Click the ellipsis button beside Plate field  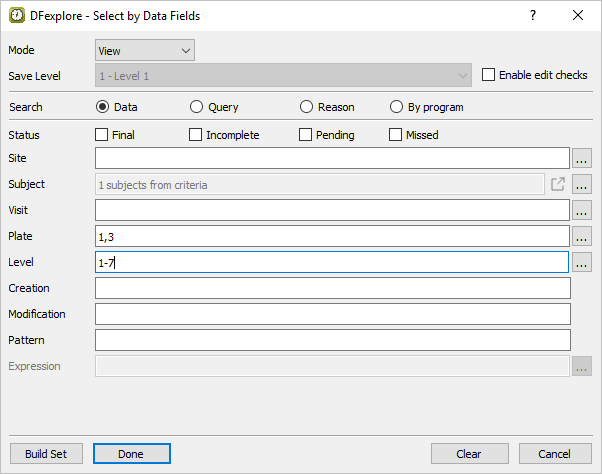pos(582,236)
